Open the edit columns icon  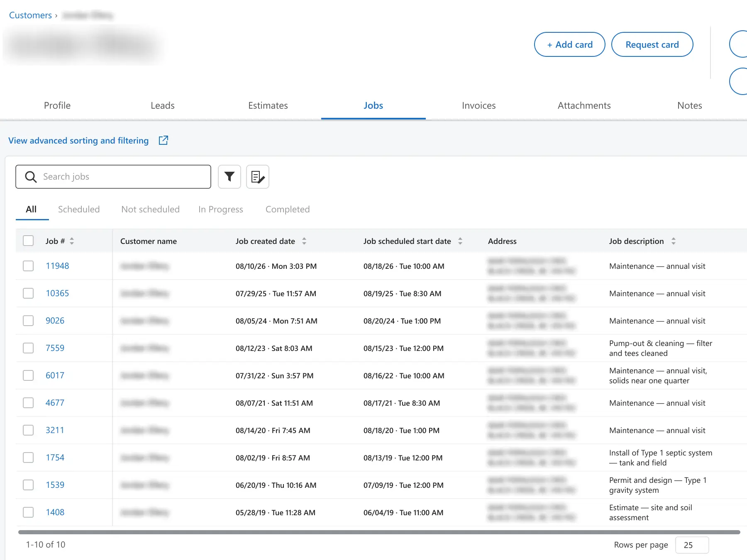coord(258,177)
